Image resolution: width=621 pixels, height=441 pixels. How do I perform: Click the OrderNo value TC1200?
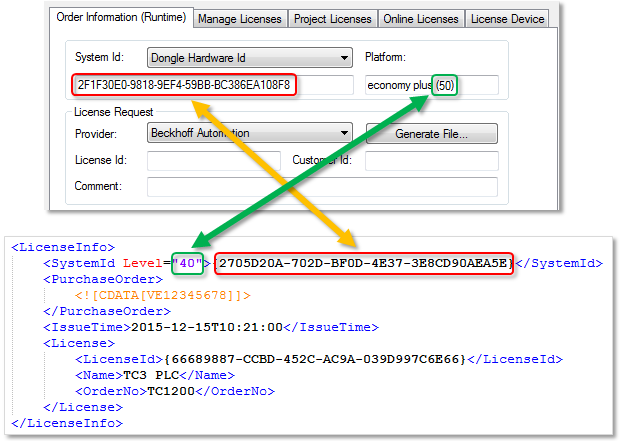coord(171,392)
